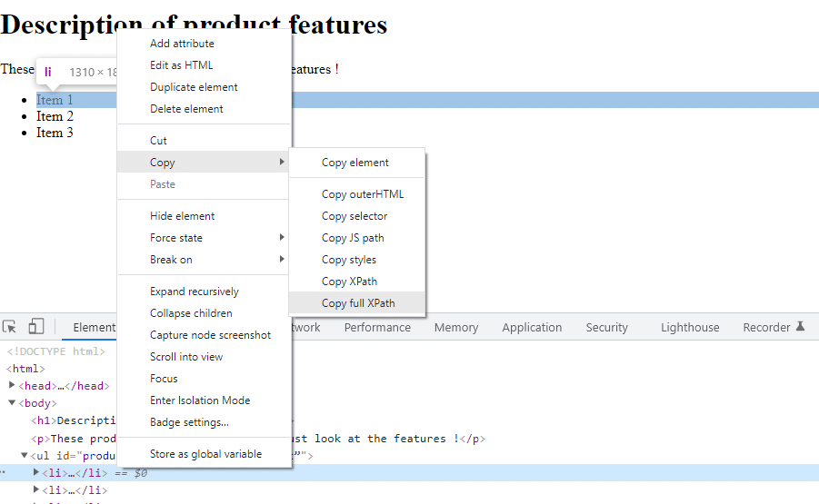Viewport: 819px width, 504px height.
Task: Collapse the ul element node
Action: 25,455
